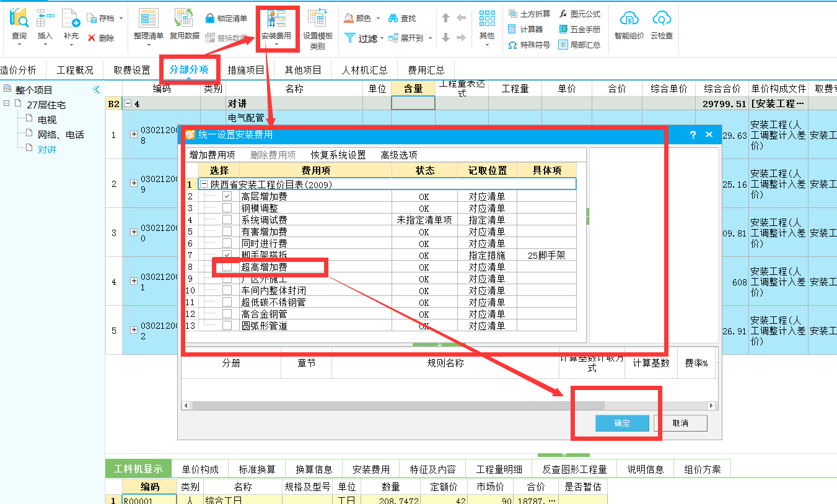Check the 圆弧形管道 checkbox

click(x=227, y=326)
